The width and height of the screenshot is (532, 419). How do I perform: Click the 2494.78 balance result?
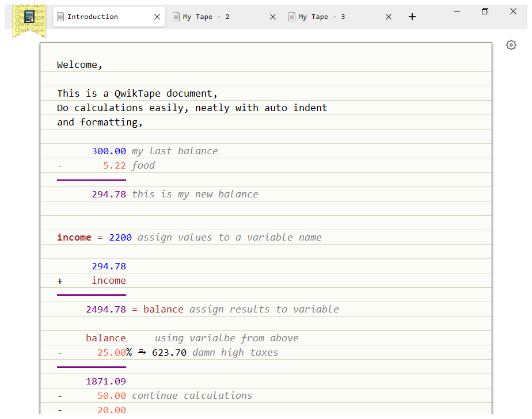(x=105, y=310)
